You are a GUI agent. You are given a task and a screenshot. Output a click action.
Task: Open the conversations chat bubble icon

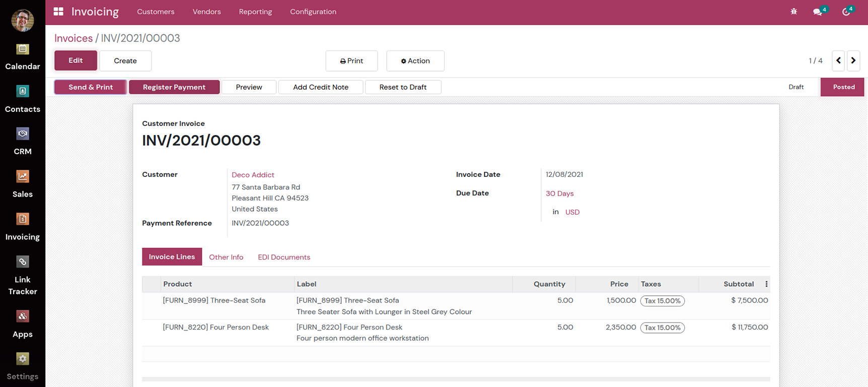818,12
